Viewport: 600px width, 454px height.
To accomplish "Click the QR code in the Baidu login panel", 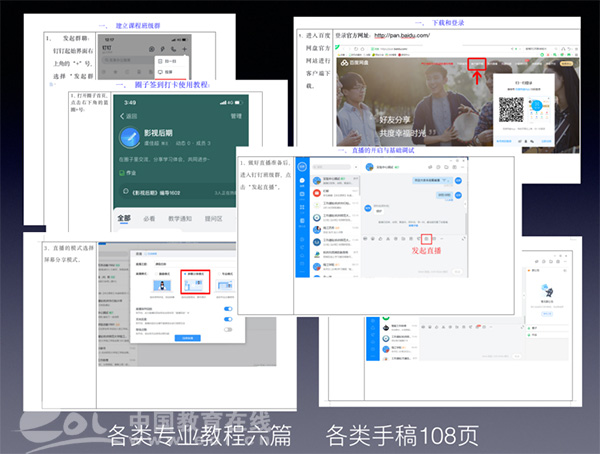I will tap(511, 109).
